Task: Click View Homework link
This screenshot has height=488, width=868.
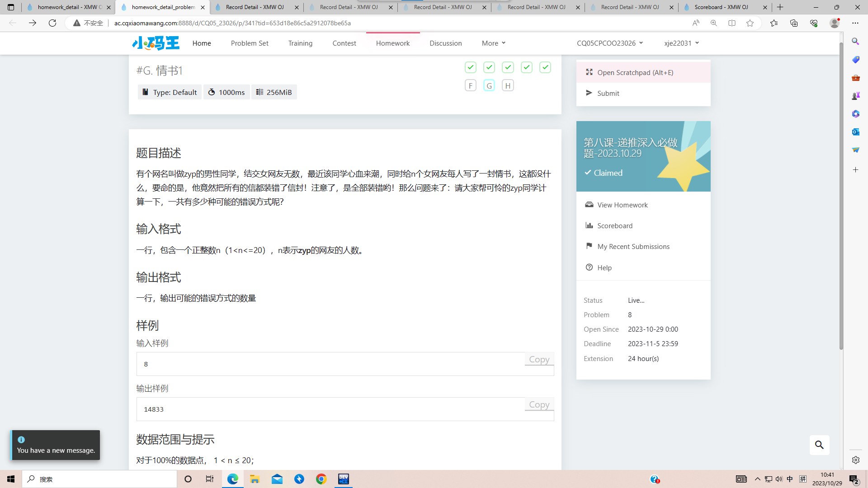Action: pos(643,205)
